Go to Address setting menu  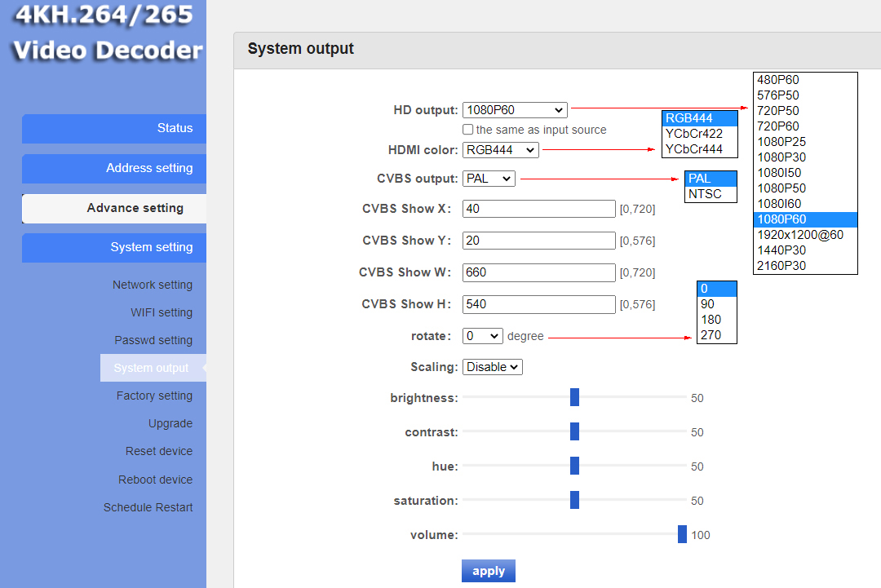tap(114, 168)
